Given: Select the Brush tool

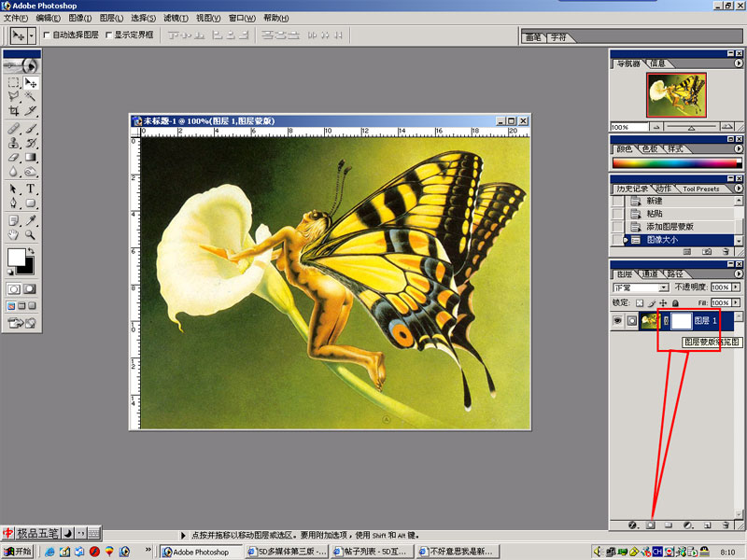Looking at the screenshot, I should coord(31,129).
